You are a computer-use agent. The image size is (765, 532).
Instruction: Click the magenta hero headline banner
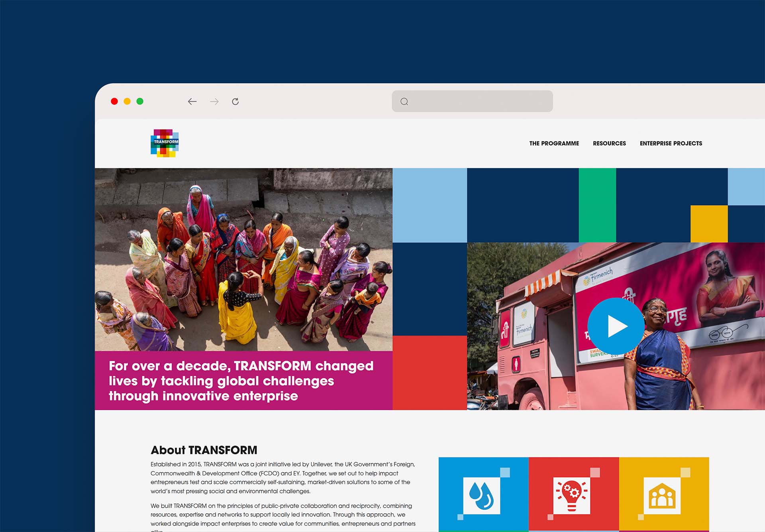point(243,381)
